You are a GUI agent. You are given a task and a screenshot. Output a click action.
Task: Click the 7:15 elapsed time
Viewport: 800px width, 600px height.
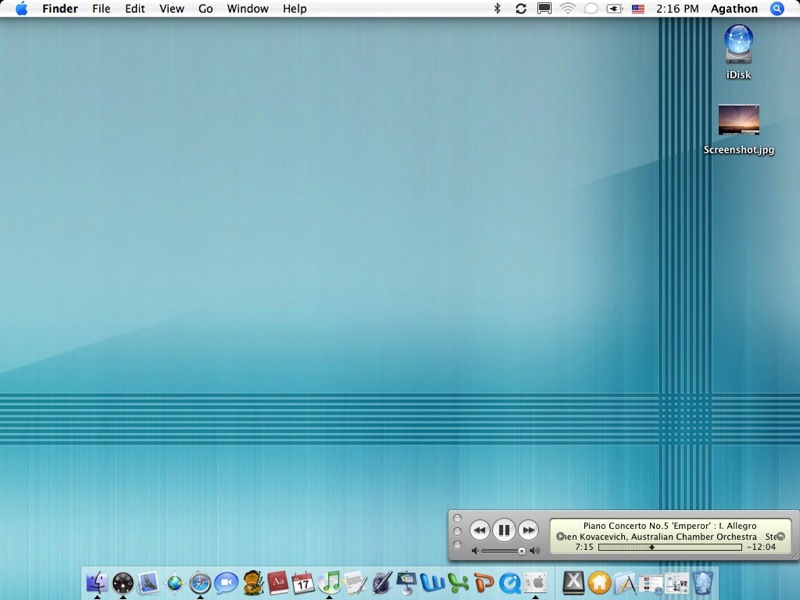pyautogui.click(x=584, y=547)
